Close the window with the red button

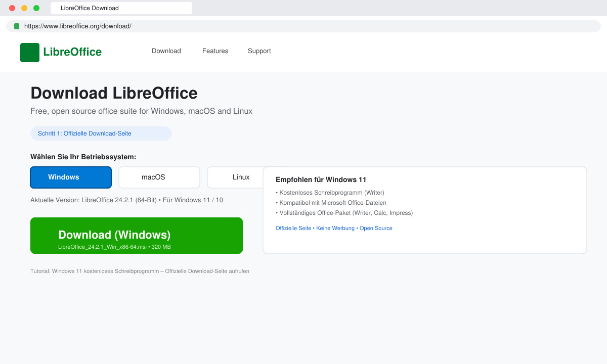point(12,8)
